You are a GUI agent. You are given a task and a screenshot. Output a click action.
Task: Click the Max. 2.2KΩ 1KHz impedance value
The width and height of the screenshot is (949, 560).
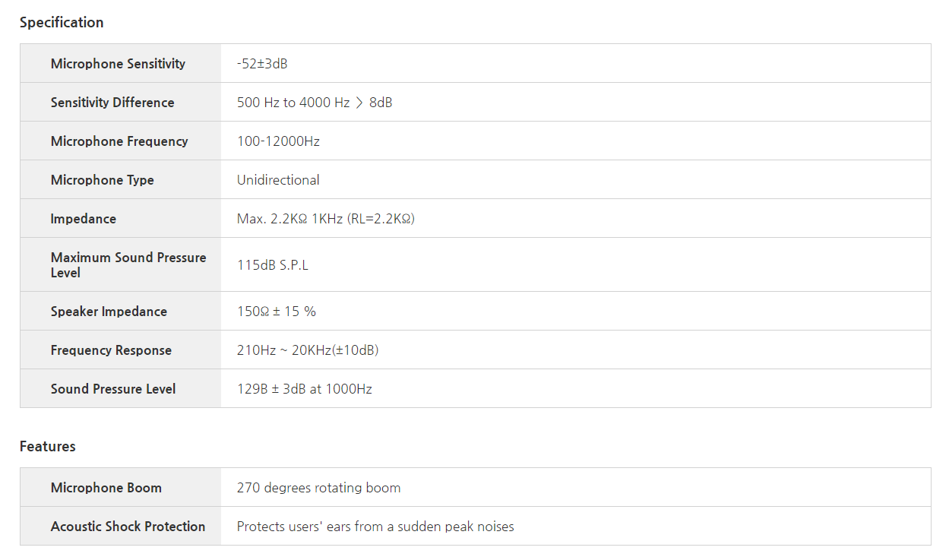point(325,219)
